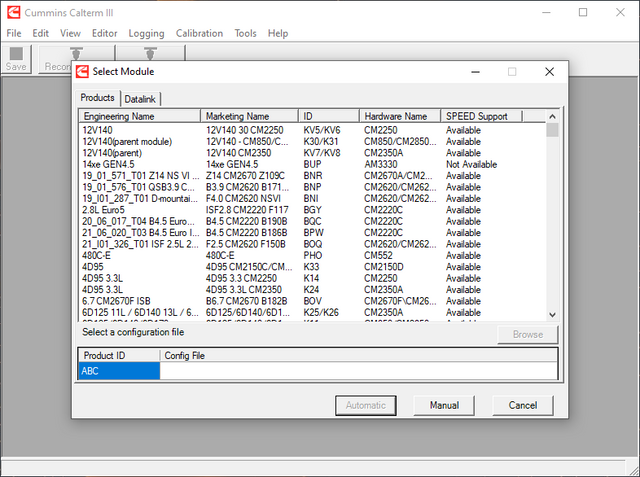Click the Product ID column header

pos(119,355)
